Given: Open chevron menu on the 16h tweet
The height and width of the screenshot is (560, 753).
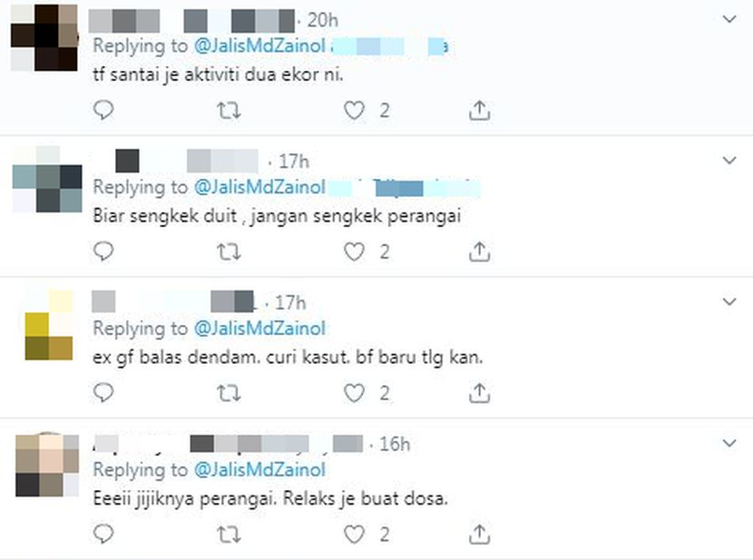Looking at the screenshot, I should tap(729, 442).
